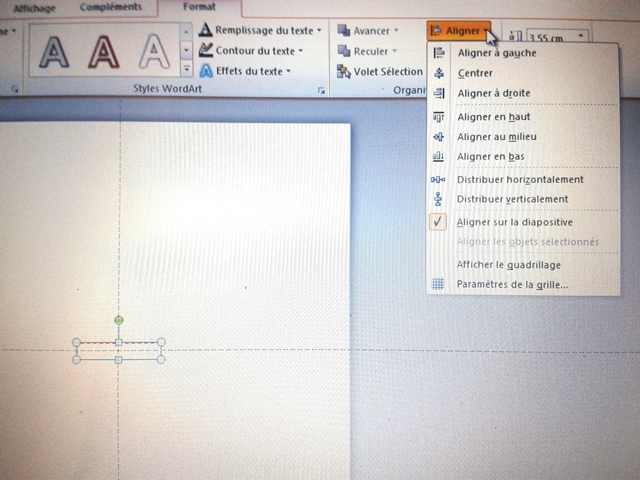Click the Distribuer horizontalement icon
The width and height of the screenshot is (640, 480).
pyautogui.click(x=438, y=180)
